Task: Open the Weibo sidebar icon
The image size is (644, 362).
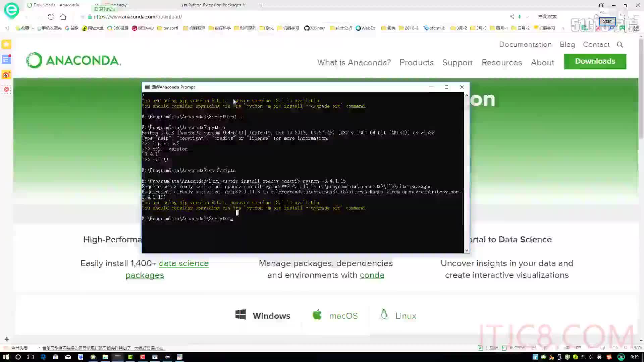Action: click(6, 75)
